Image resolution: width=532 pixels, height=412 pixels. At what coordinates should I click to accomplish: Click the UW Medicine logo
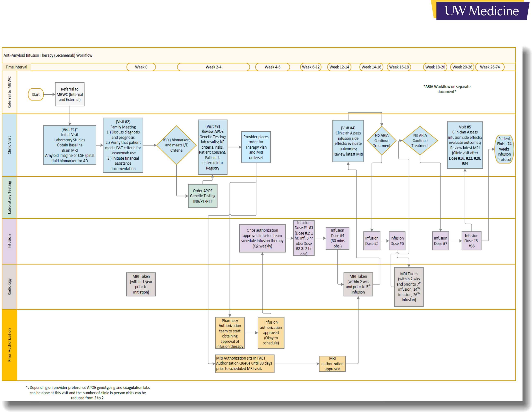(480, 10)
